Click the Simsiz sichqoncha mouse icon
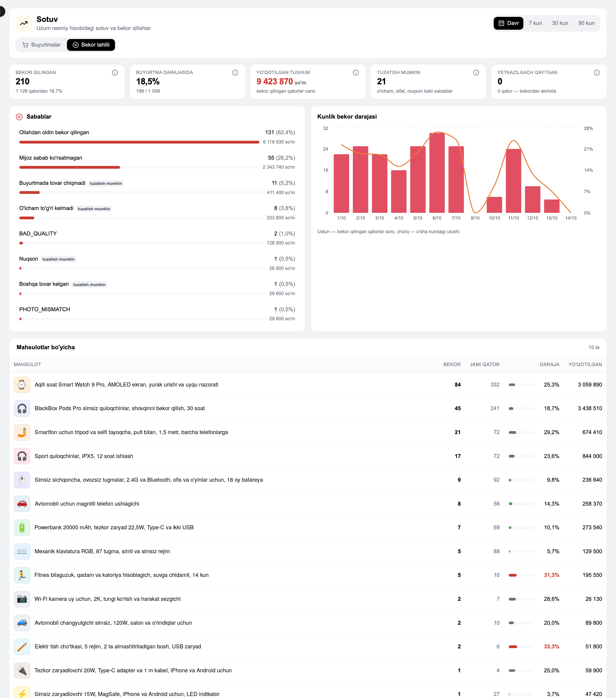616x698 pixels. pos(22,480)
